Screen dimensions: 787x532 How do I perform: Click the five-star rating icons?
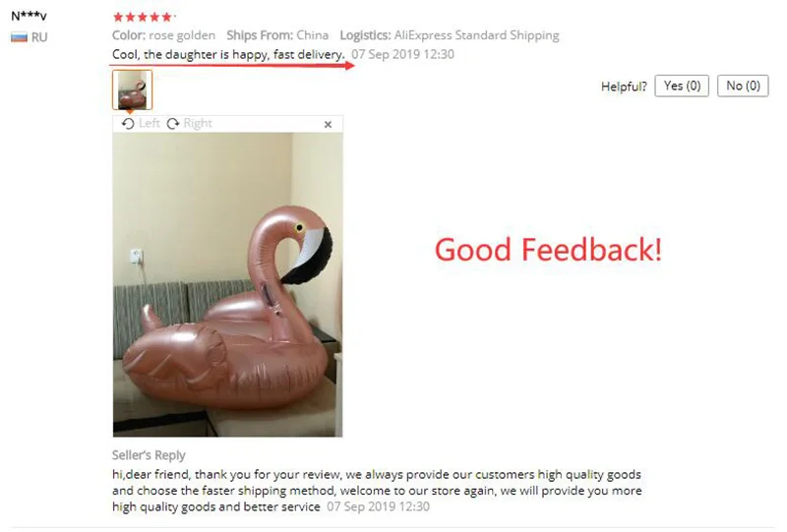pyautogui.click(x=144, y=17)
